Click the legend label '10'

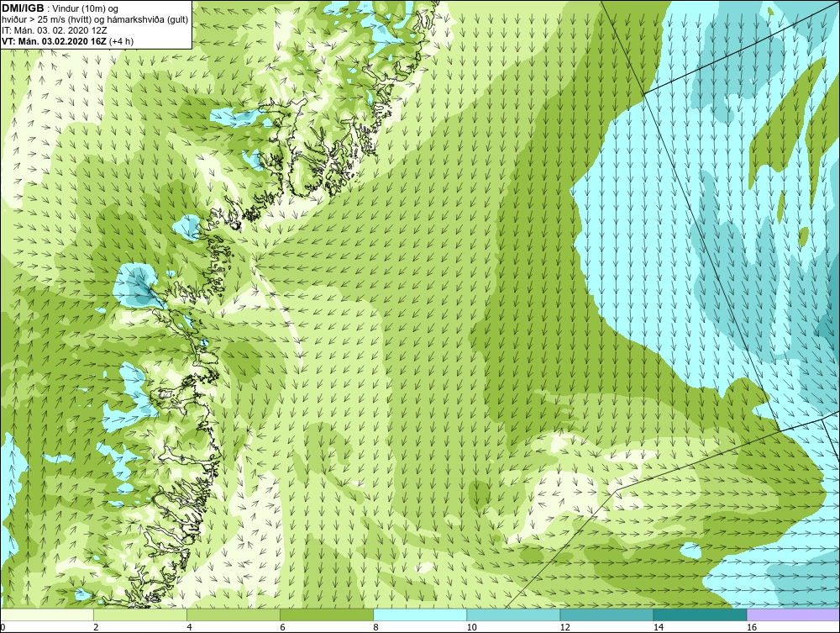[471, 627]
